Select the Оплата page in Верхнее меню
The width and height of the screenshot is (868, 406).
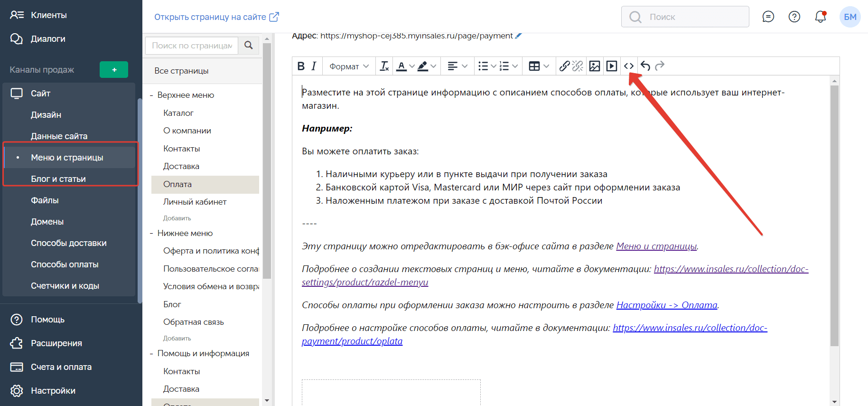(205, 184)
